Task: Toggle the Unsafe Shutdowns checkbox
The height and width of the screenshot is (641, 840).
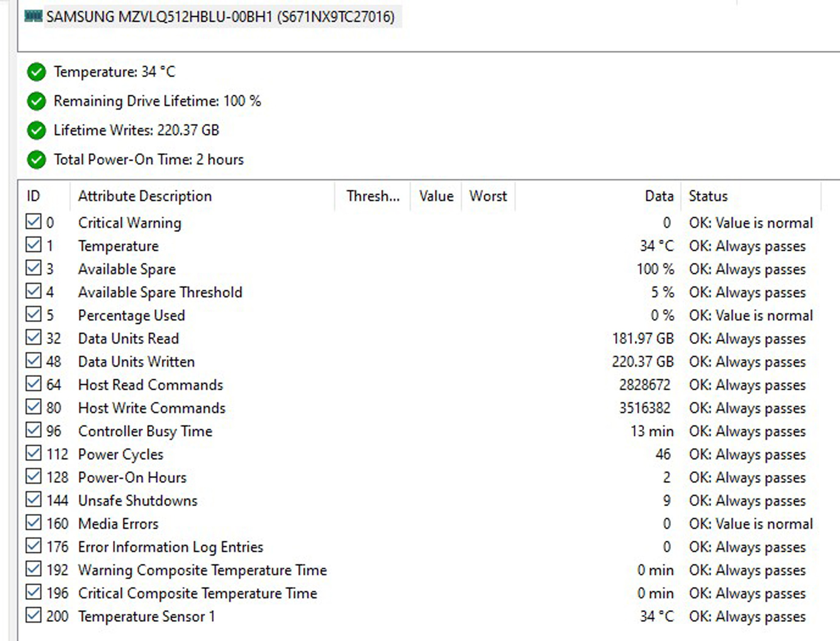Action: pos(33,499)
